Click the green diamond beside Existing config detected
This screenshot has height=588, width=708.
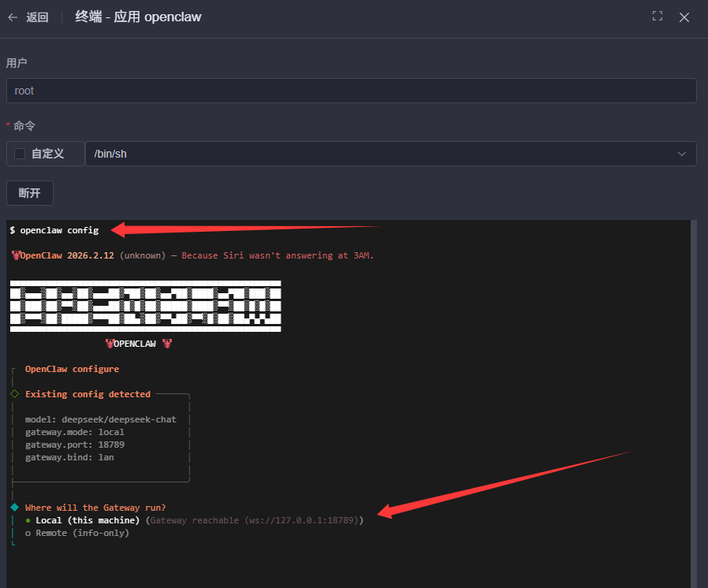click(x=14, y=394)
